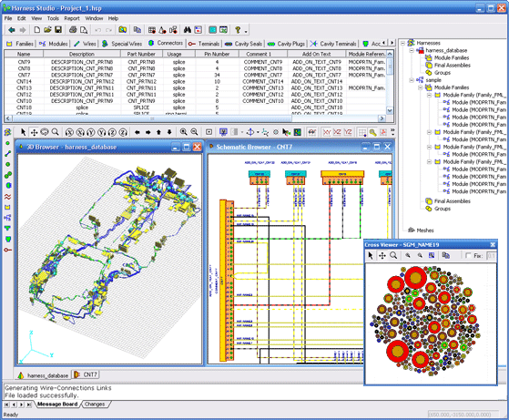Click the Zoom Out minus magnifier icon
Image resolution: width=509 pixels, height=420 pixels.
(x=194, y=132)
